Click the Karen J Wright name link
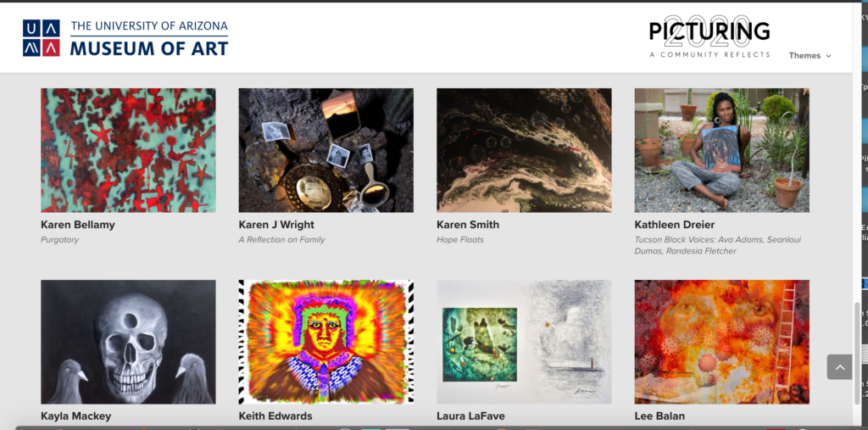This screenshot has width=868, height=430. (x=276, y=225)
